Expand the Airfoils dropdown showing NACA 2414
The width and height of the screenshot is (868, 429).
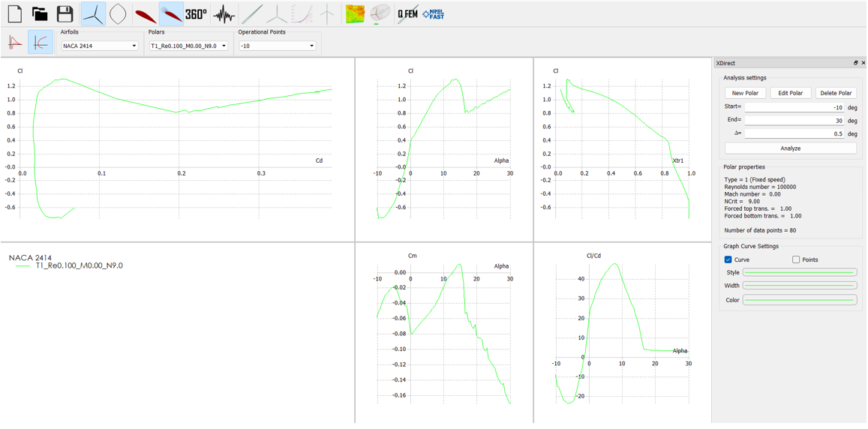pyautogui.click(x=100, y=46)
